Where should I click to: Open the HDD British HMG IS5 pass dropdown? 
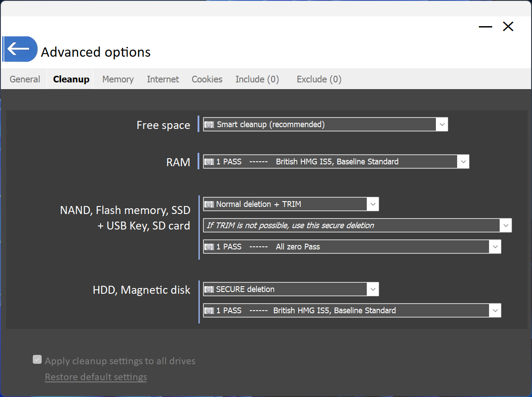352,311
